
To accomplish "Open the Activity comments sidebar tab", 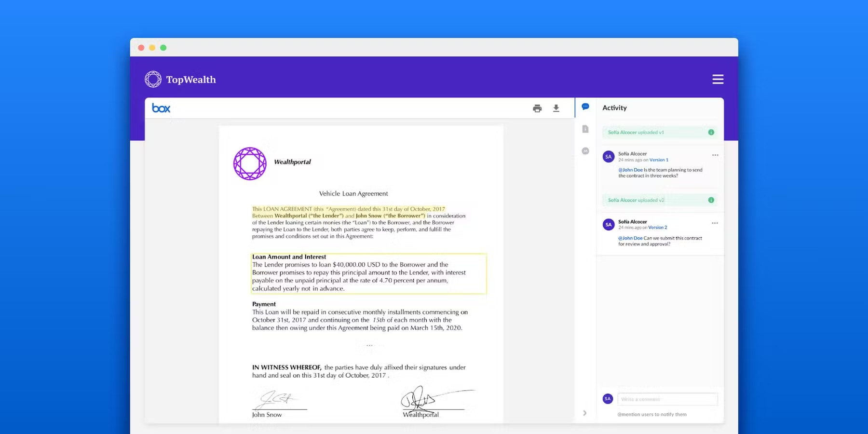I will 585,107.
